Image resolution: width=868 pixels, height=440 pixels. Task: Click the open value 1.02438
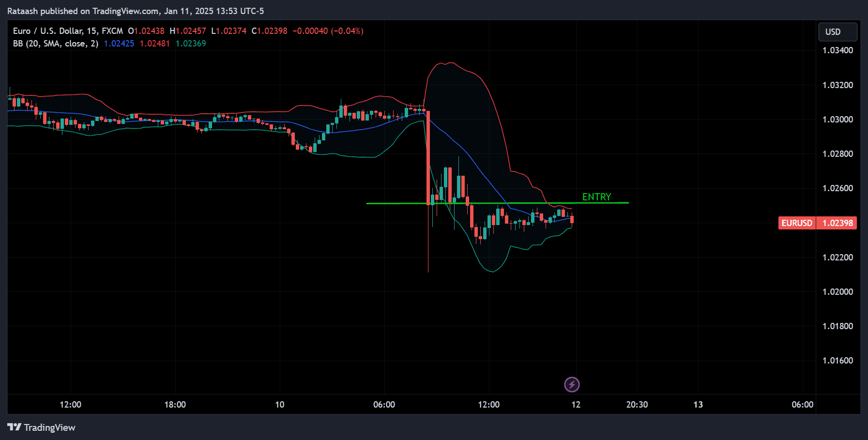(x=149, y=31)
